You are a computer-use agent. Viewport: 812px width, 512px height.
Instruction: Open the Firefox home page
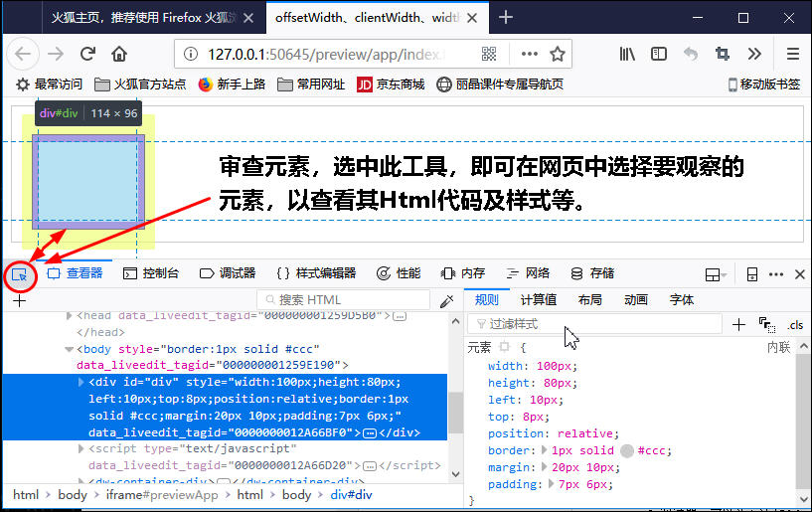click(x=119, y=54)
